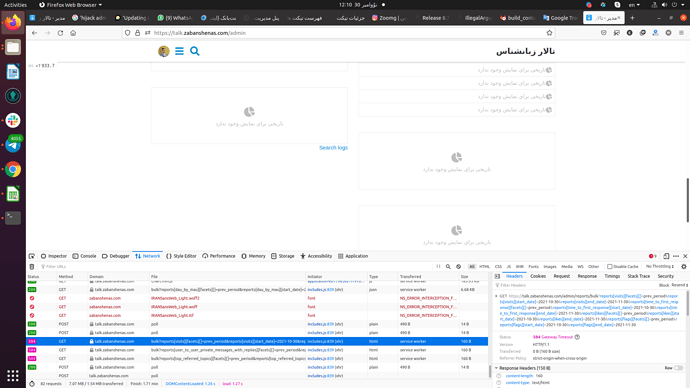Open the No Throttling dropdown

660,267
